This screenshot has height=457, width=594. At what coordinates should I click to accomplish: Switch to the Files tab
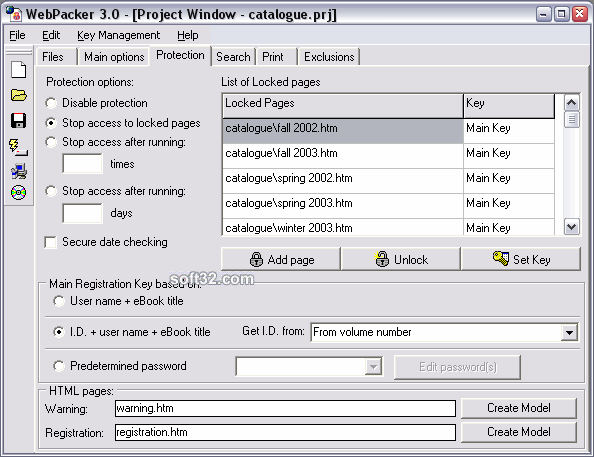pyautogui.click(x=56, y=57)
